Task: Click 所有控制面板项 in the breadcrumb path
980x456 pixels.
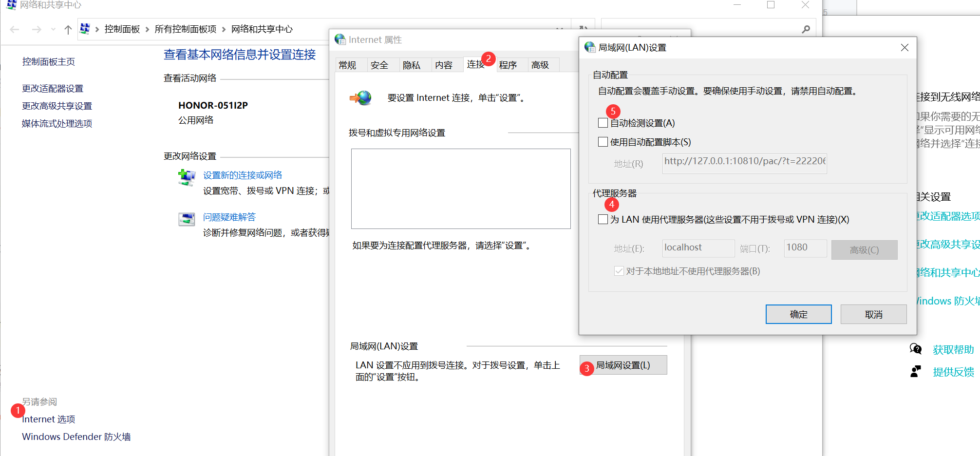Action: pos(185,29)
